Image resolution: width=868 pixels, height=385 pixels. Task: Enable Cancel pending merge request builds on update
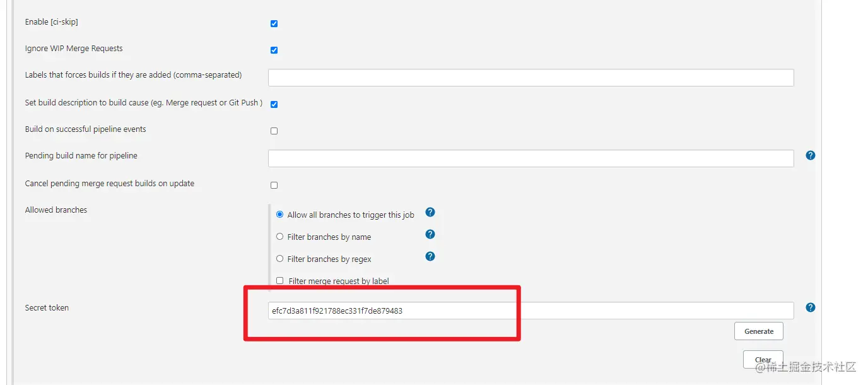pyautogui.click(x=274, y=186)
